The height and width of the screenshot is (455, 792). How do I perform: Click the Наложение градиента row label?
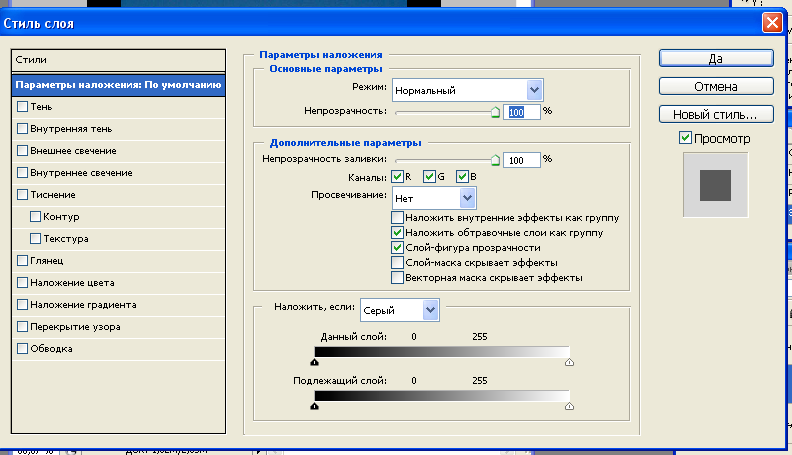83,305
